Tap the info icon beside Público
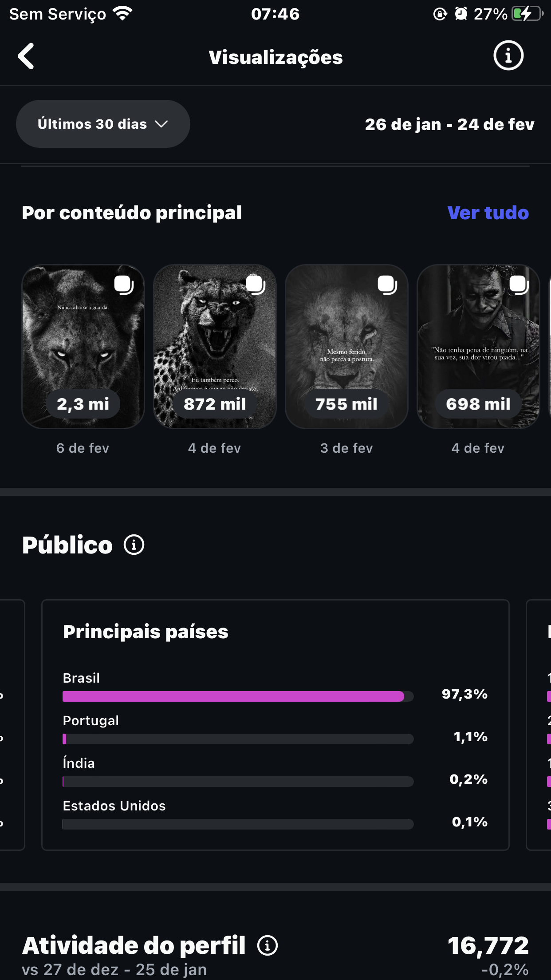 [134, 545]
